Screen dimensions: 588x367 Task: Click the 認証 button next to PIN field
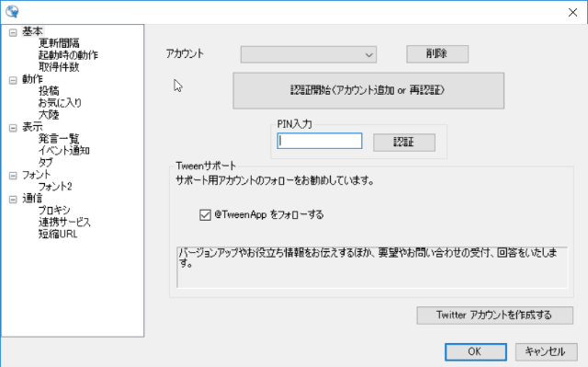tap(404, 143)
